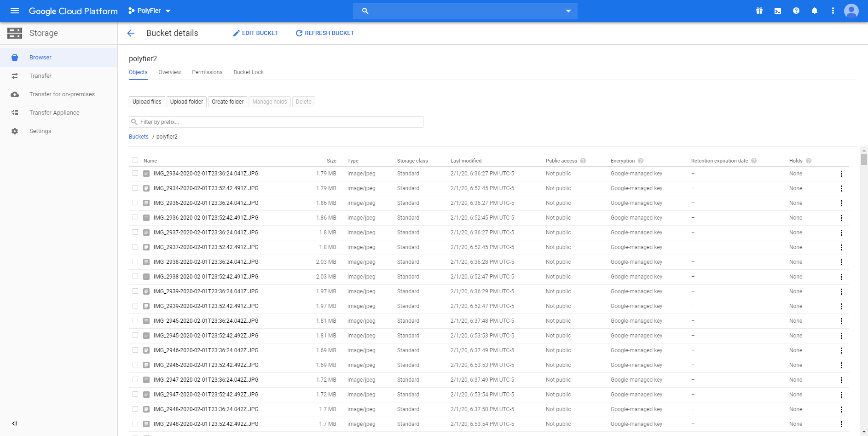Collapse the sidebar with the arrow icon

(x=14, y=424)
